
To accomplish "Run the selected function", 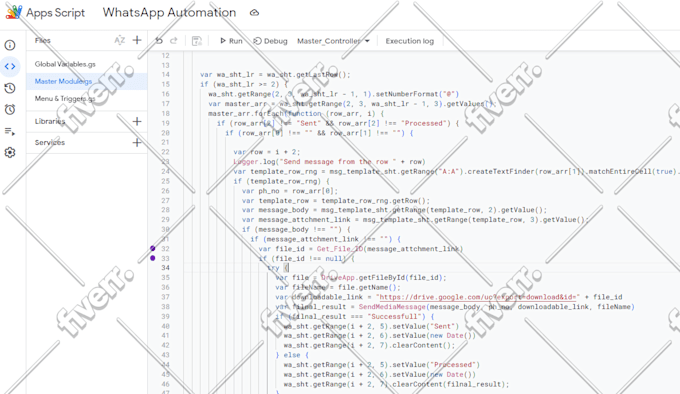I will [x=231, y=41].
